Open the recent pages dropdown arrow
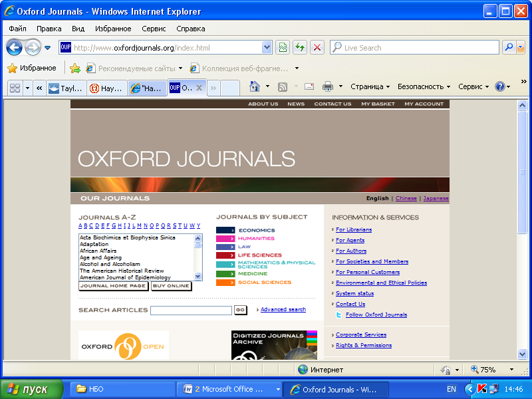532x399 pixels. point(47,48)
